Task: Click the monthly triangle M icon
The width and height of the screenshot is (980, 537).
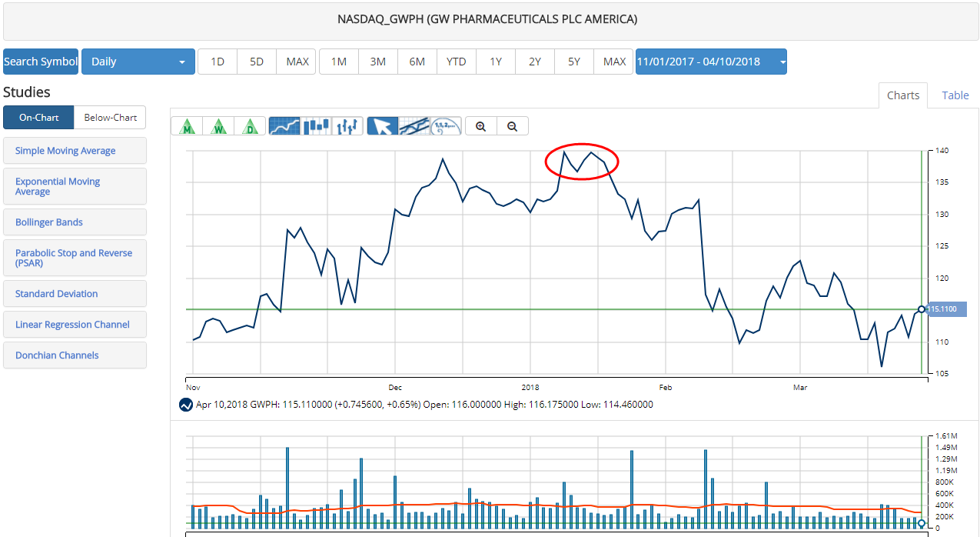Action: [187, 126]
